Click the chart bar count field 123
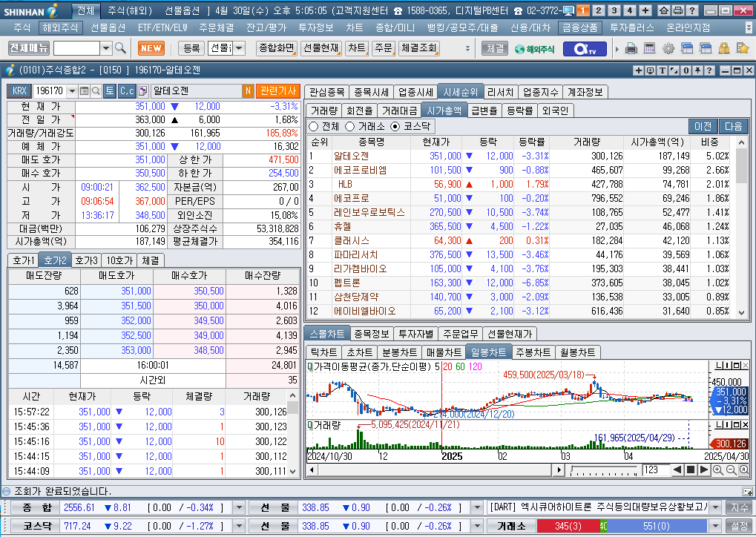This screenshot has height=537, width=756. (656, 470)
